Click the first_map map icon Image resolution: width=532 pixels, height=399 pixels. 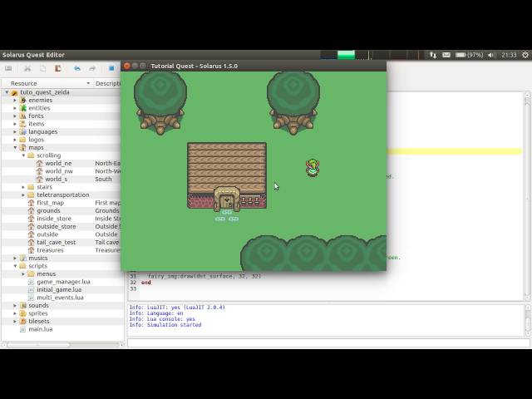[32, 203]
